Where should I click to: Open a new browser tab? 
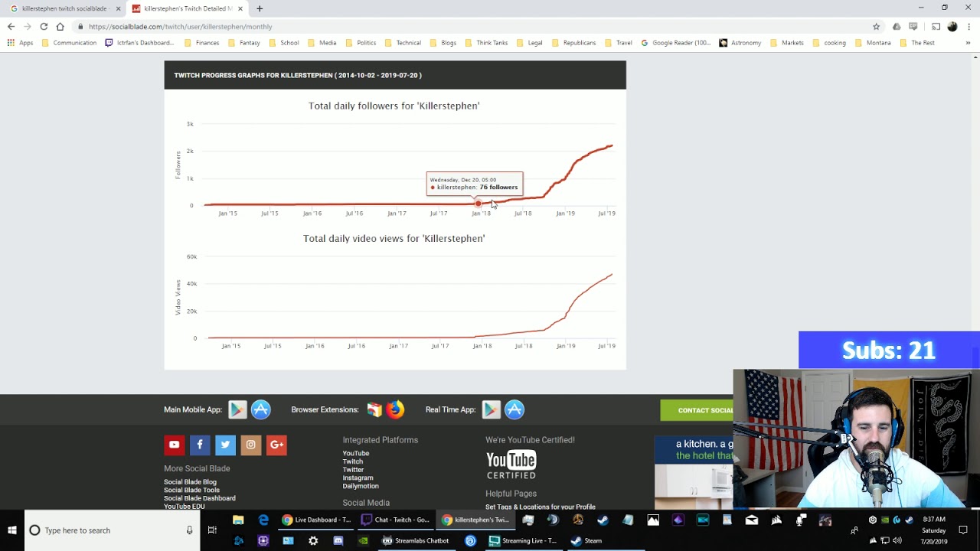[x=260, y=8]
